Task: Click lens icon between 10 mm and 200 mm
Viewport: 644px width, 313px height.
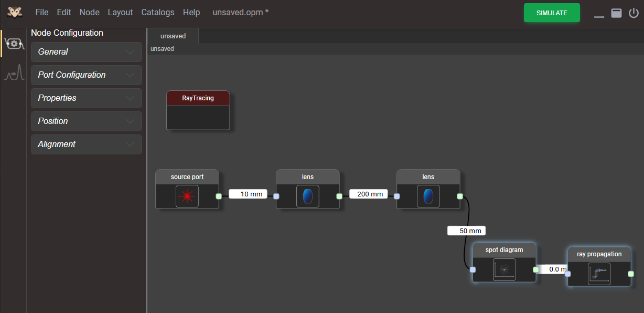Action: 308,196
